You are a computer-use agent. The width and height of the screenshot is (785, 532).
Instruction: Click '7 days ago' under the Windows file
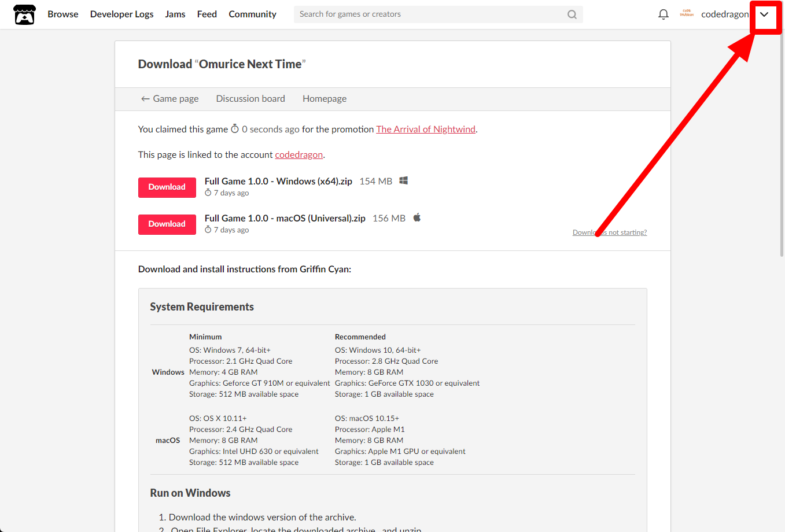(231, 193)
